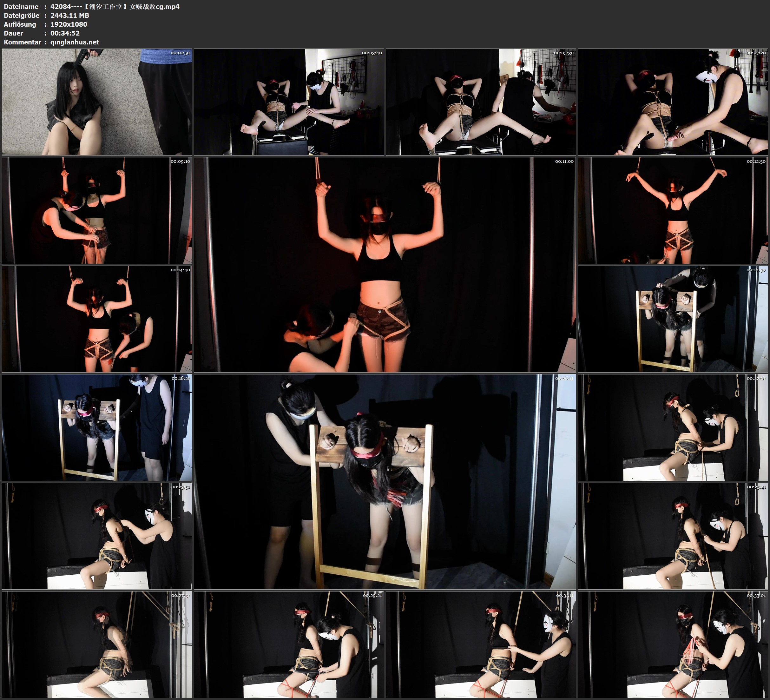Open the frame marked 00:14:40
This screenshot has width=770, height=700.
tap(97, 319)
